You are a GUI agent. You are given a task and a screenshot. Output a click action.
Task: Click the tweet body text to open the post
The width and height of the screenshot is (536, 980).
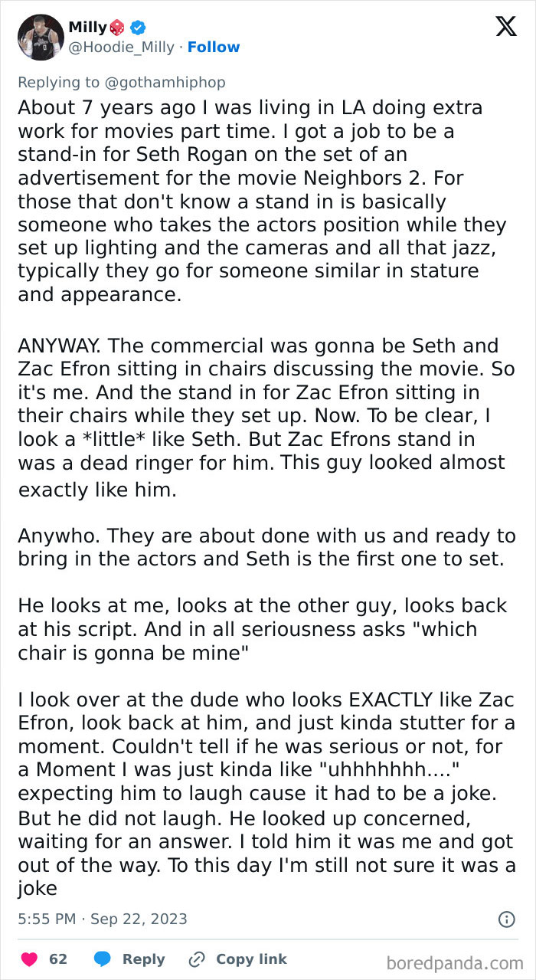coord(260,460)
